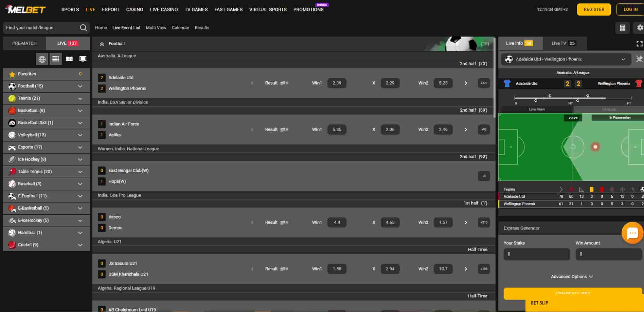The height and width of the screenshot is (312, 644).
Task: Toggle the Live View pitch tab
Action: tap(537, 109)
